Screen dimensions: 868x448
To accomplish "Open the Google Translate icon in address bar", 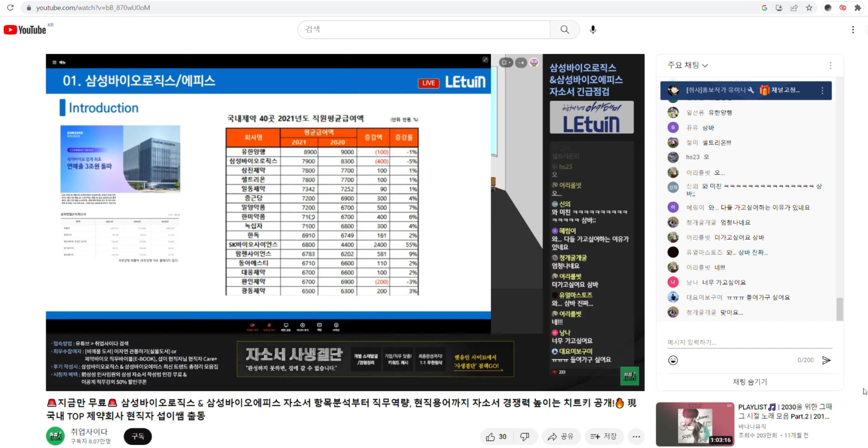I will (764, 7).
